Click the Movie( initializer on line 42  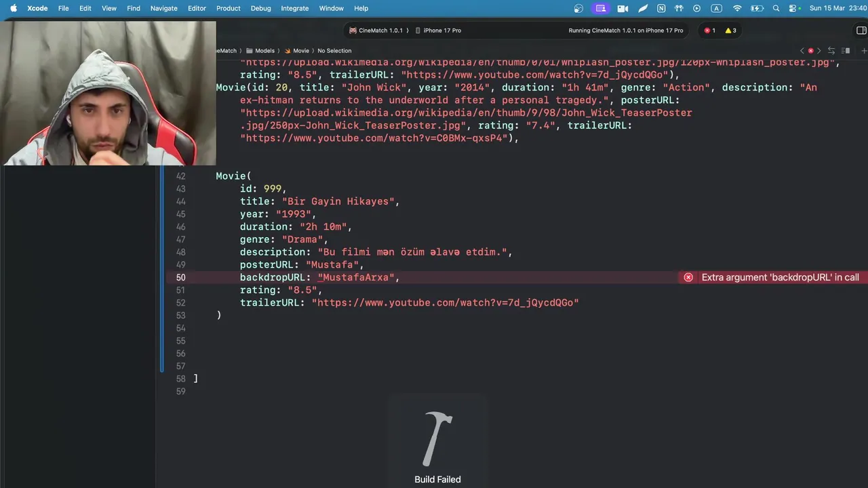(234, 176)
